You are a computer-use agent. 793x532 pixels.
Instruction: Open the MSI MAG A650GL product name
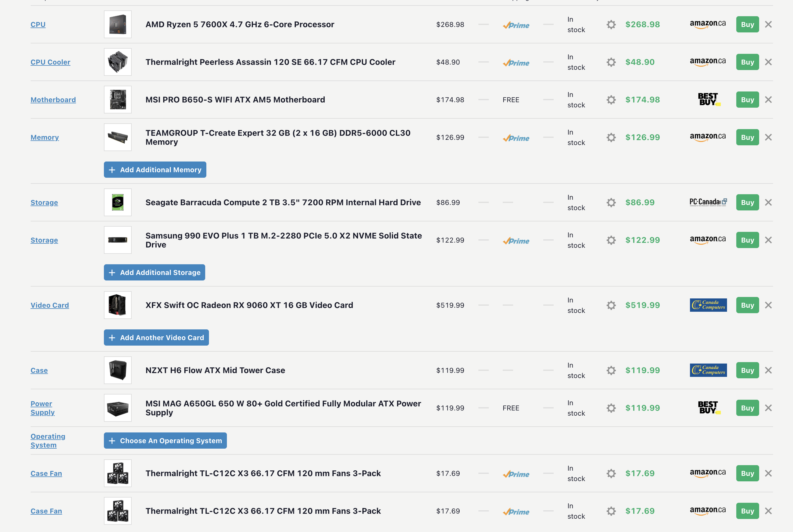283,408
